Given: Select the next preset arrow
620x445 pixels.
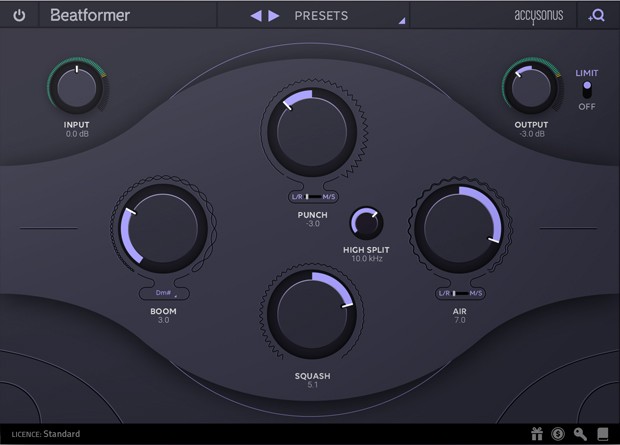Looking at the screenshot, I should point(274,16).
